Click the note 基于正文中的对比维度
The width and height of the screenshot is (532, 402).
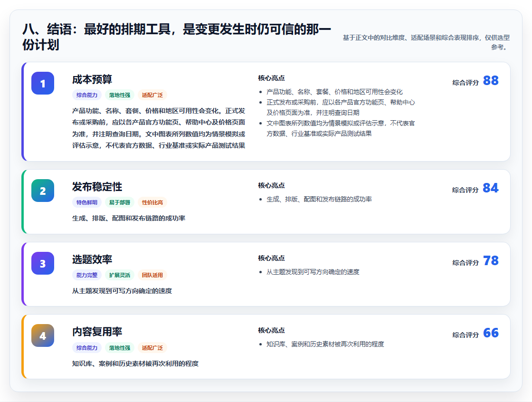tap(426, 42)
